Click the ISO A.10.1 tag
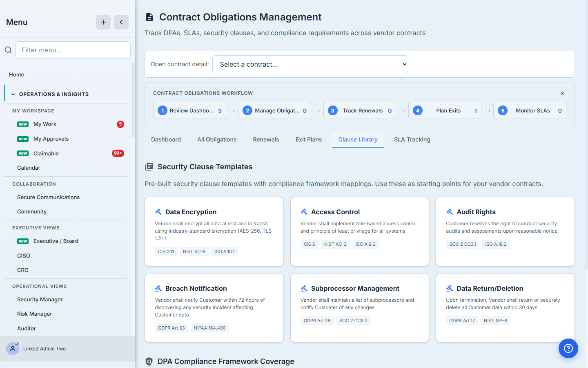This screenshot has height=368, width=588. click(225, 251)
